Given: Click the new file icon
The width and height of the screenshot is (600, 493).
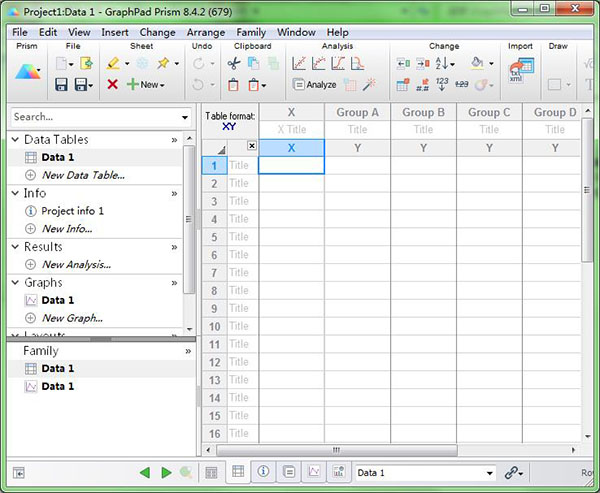Looking at the screenshot, I should click(61, 63).
